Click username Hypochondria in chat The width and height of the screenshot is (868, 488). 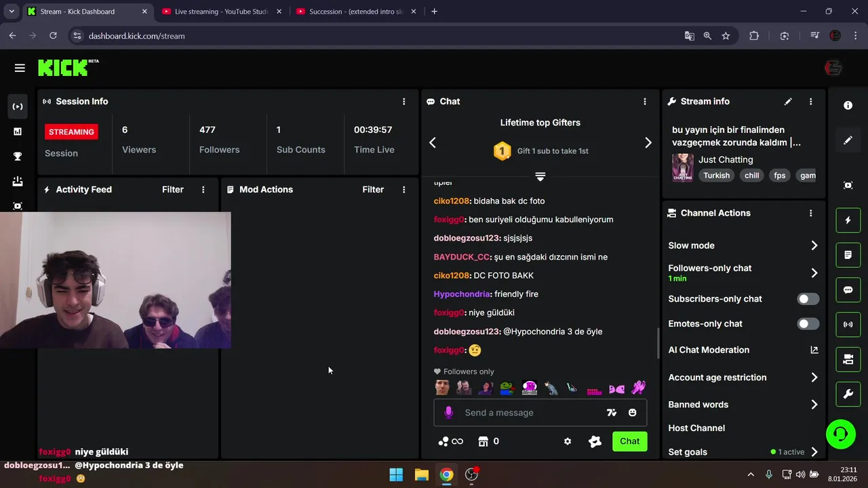pyautogui.click(x=462, y=294)
